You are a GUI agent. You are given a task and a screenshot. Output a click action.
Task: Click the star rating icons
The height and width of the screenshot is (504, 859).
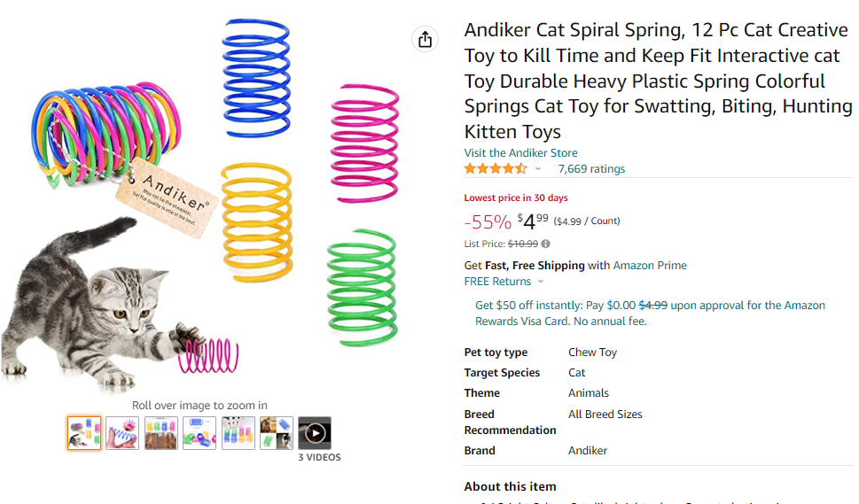[495, 169]
